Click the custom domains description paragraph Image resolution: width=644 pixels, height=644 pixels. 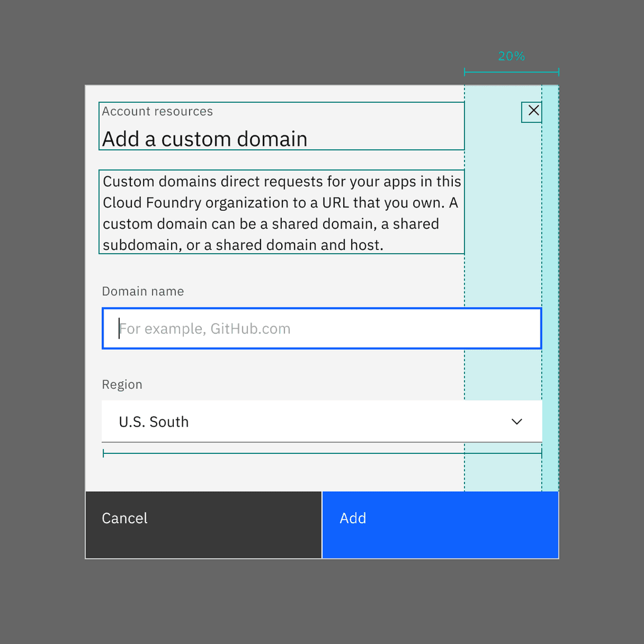(x=281, y=212)
